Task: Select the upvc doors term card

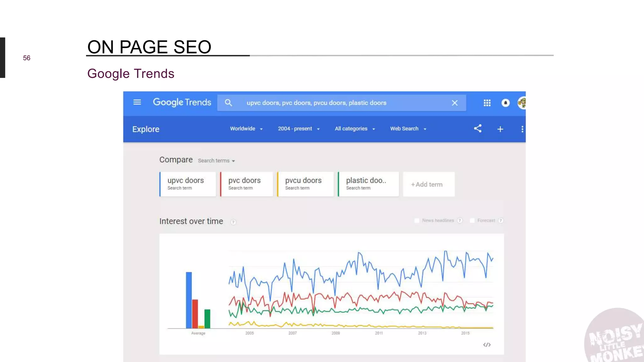Action: [x=188, y=184]
